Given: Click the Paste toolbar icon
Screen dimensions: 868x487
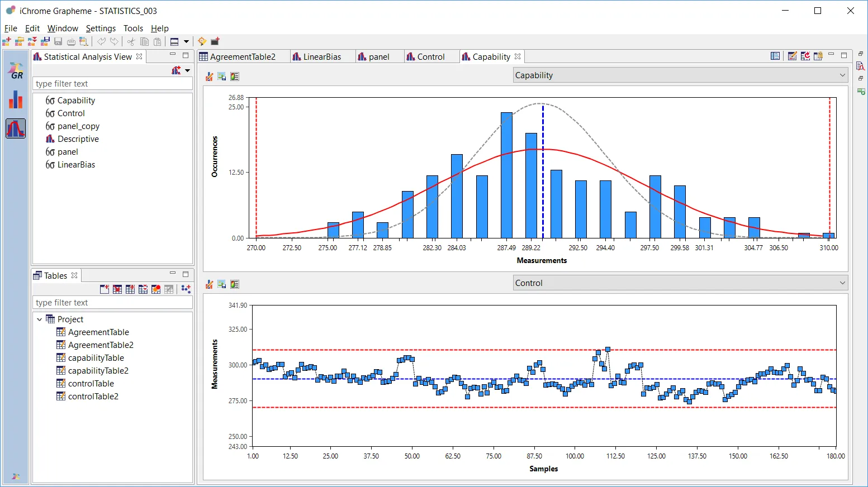Looking at the screenshot, I should [x=157, y=41].
